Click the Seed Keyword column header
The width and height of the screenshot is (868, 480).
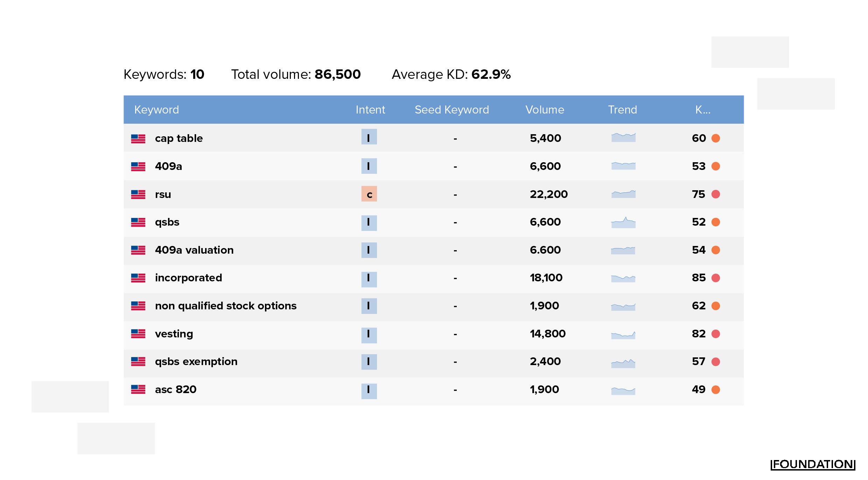(451, 110)
